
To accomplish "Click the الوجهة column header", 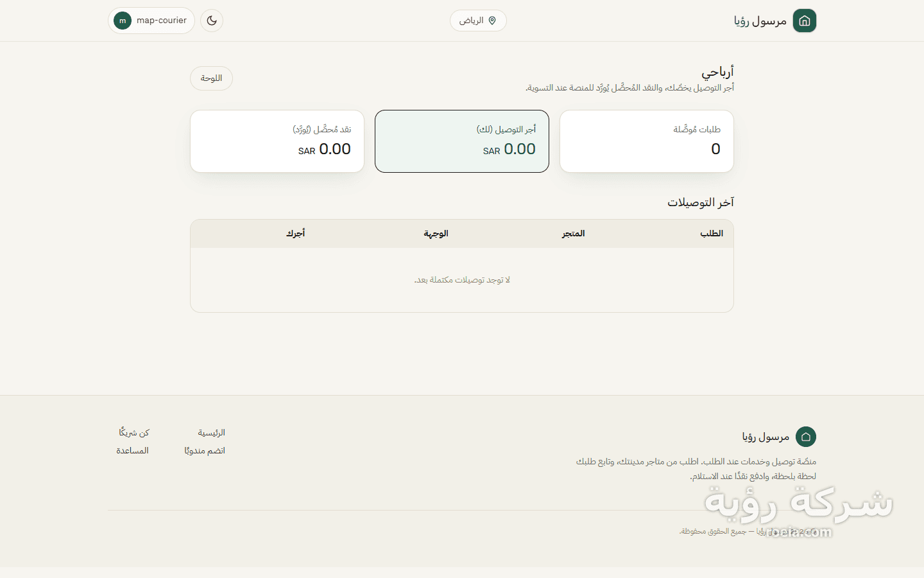I will pos(436,234).
